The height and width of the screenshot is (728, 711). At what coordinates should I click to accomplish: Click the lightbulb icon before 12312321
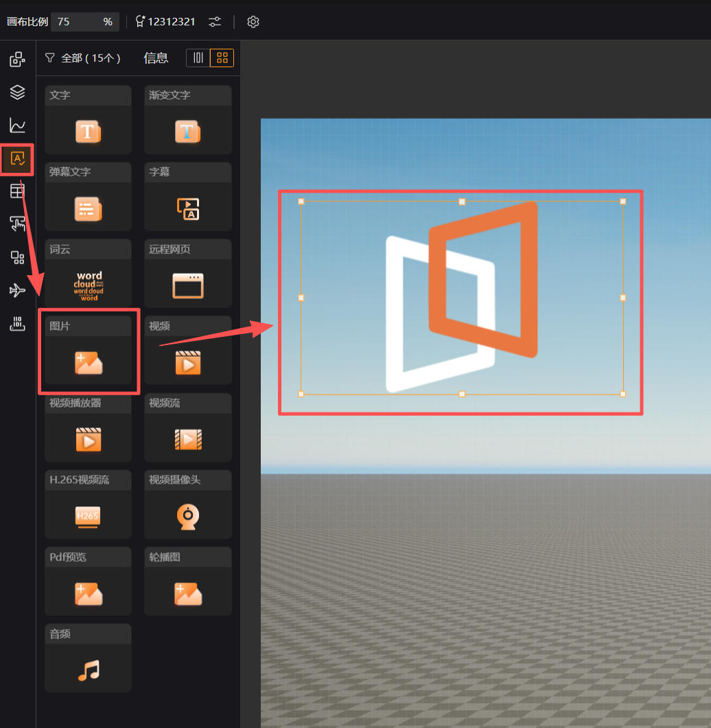[140, 21]
